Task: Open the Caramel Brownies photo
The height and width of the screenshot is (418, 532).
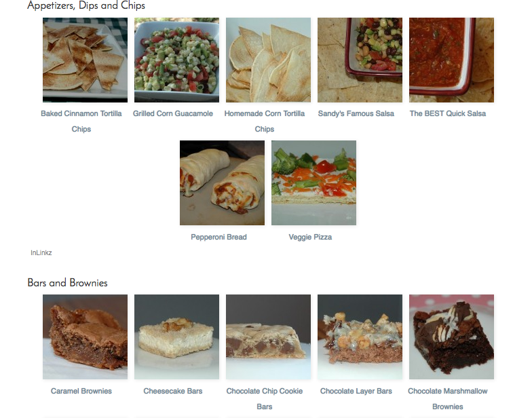Action: 85,337
